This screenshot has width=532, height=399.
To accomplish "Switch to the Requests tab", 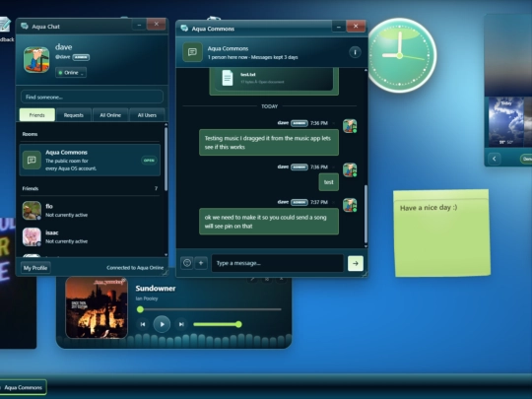I will point(74,115).
